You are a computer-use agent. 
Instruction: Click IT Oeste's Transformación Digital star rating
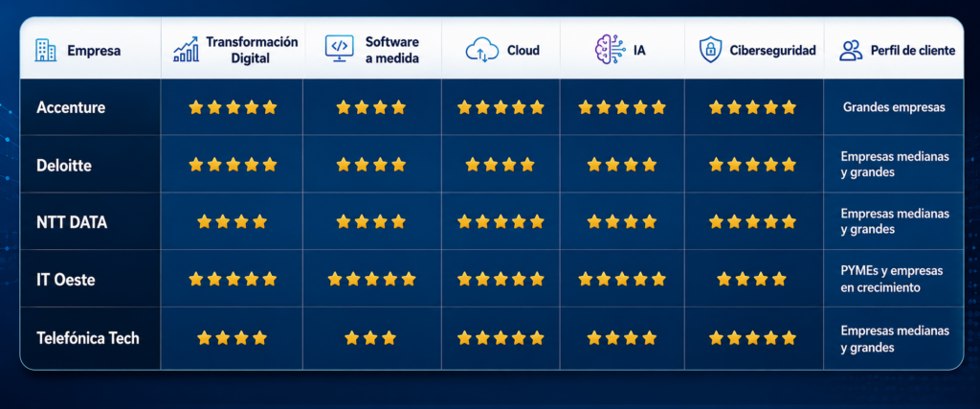(233, 280)
